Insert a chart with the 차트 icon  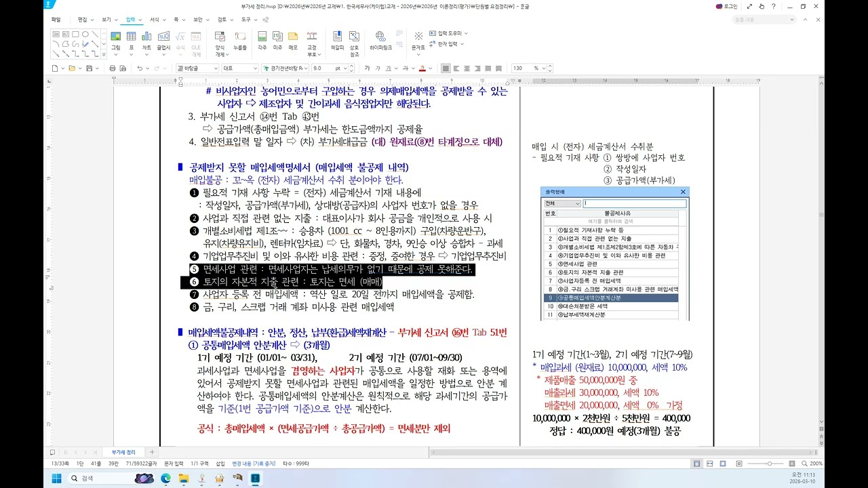(146, 41)
